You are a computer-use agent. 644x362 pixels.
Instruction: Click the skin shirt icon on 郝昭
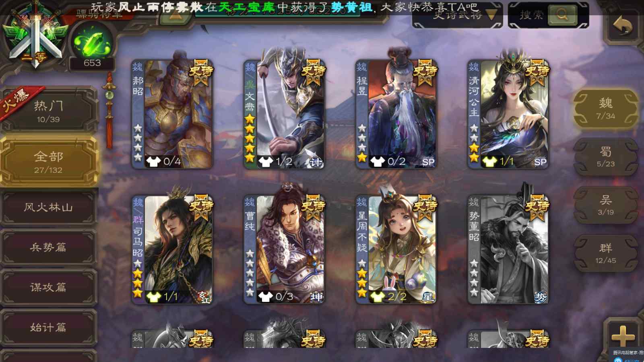[x=153, y=162]
